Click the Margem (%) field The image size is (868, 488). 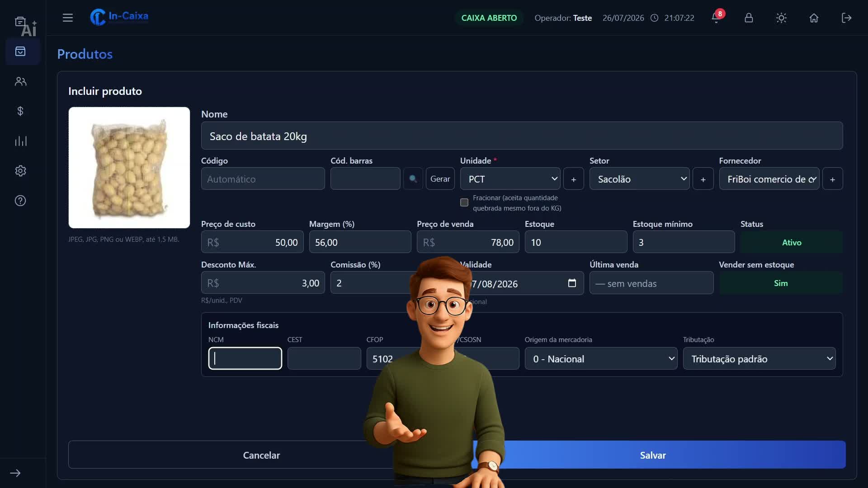tap(360, 242)
